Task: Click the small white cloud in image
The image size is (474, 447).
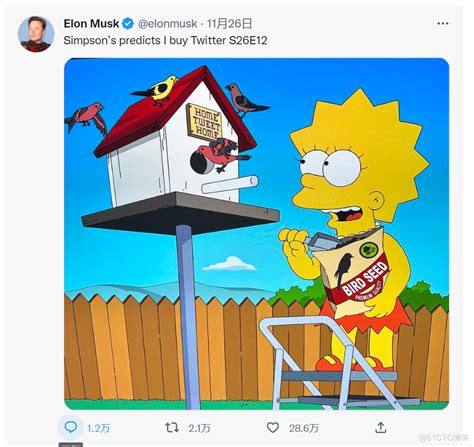Action: [230, 264]
